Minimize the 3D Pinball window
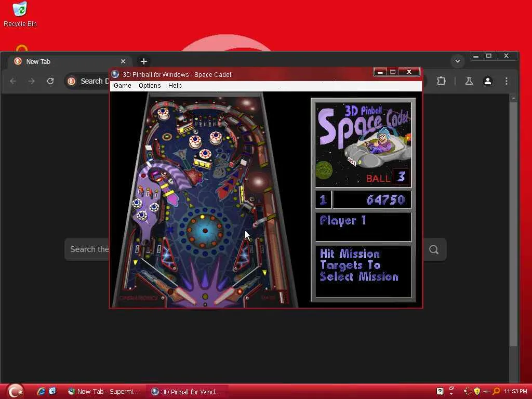 coord(380,72)
